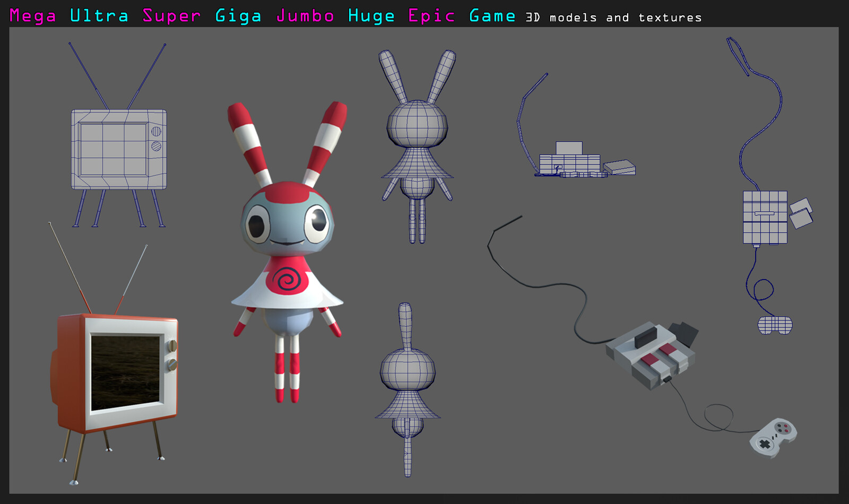Click the front-view bunny wireframe
The width and height of the screenshot is (849, 504).
(418, 146)
